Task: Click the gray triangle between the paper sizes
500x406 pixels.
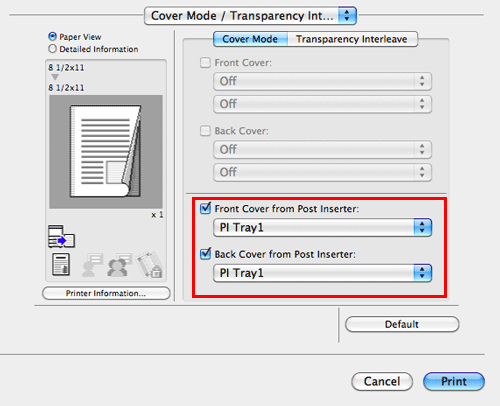Action: pos(55,77)
